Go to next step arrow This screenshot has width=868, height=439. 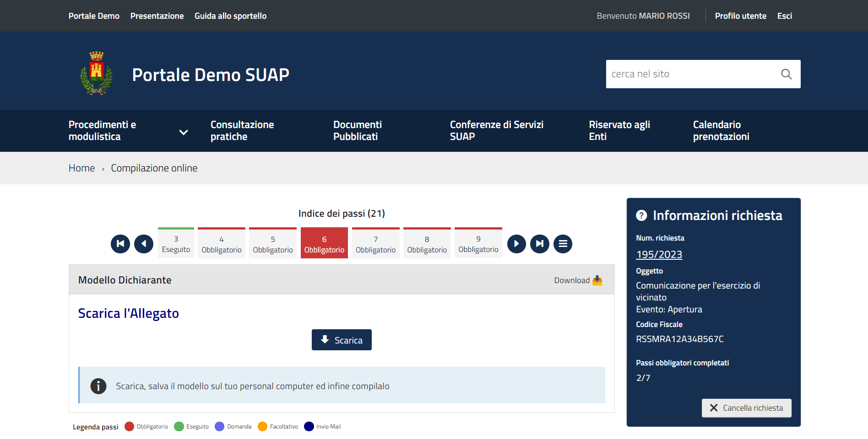(516, 244)
